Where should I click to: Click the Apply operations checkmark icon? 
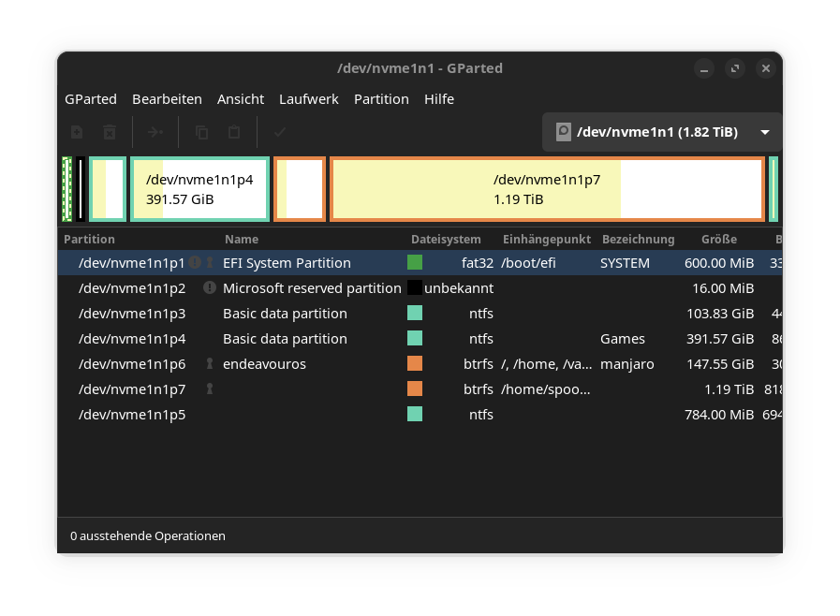coord(279,132)
